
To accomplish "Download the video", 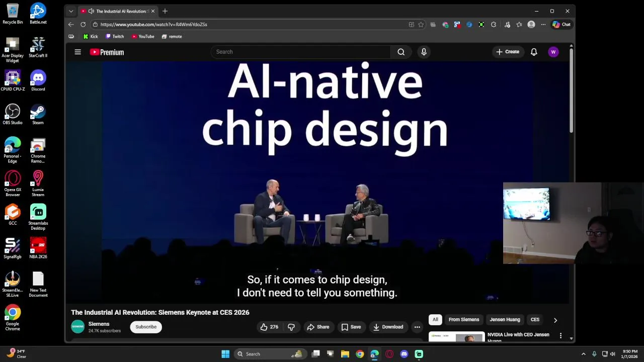I will coord(388,327).
